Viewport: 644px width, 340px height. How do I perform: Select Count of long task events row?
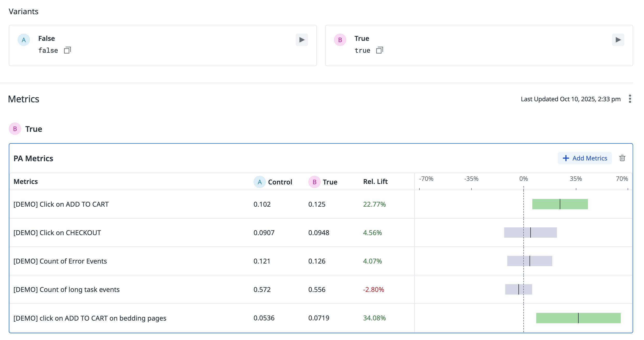pos(66,290)
